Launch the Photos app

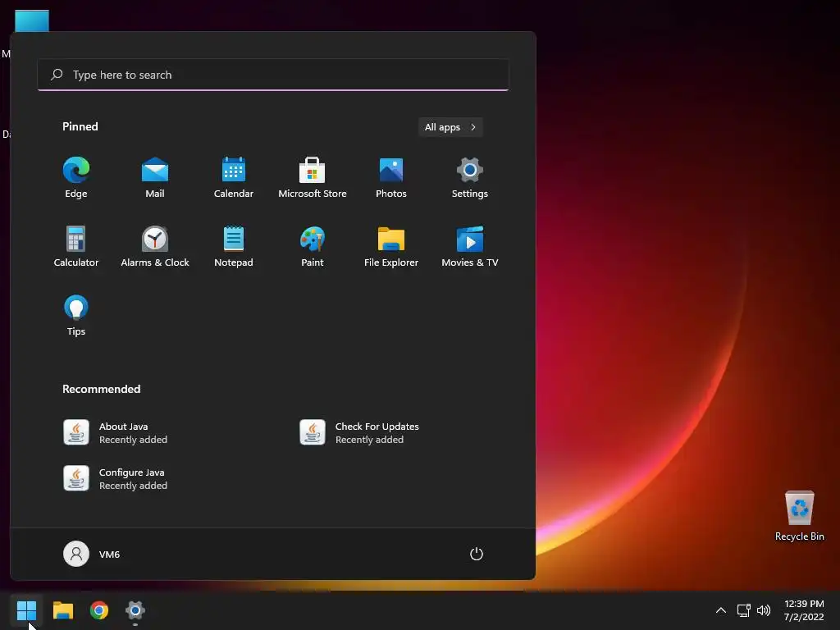point(391,178)
